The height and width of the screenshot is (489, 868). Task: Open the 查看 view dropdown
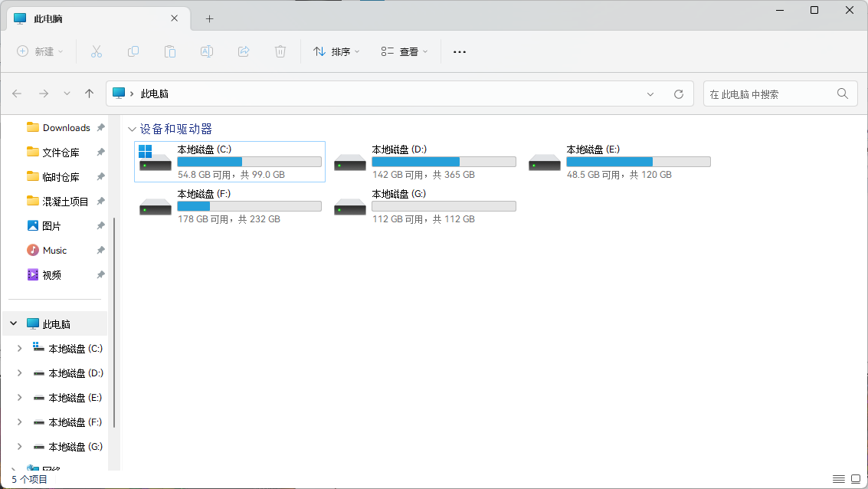coord(405,51)
